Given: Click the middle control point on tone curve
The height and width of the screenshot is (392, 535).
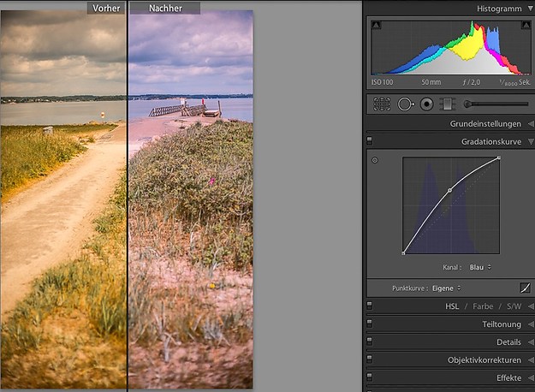Looking at the screenshot, I should [450, 190].
